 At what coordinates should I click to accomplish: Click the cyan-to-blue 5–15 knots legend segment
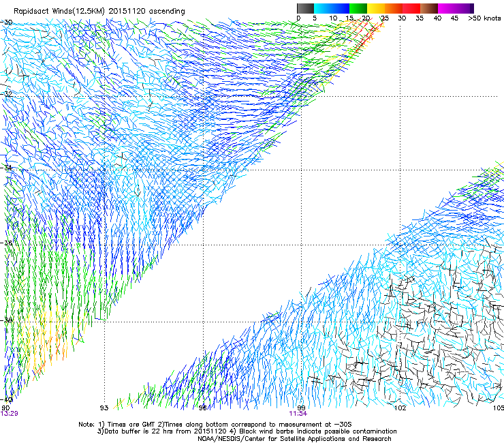(332, 8)
